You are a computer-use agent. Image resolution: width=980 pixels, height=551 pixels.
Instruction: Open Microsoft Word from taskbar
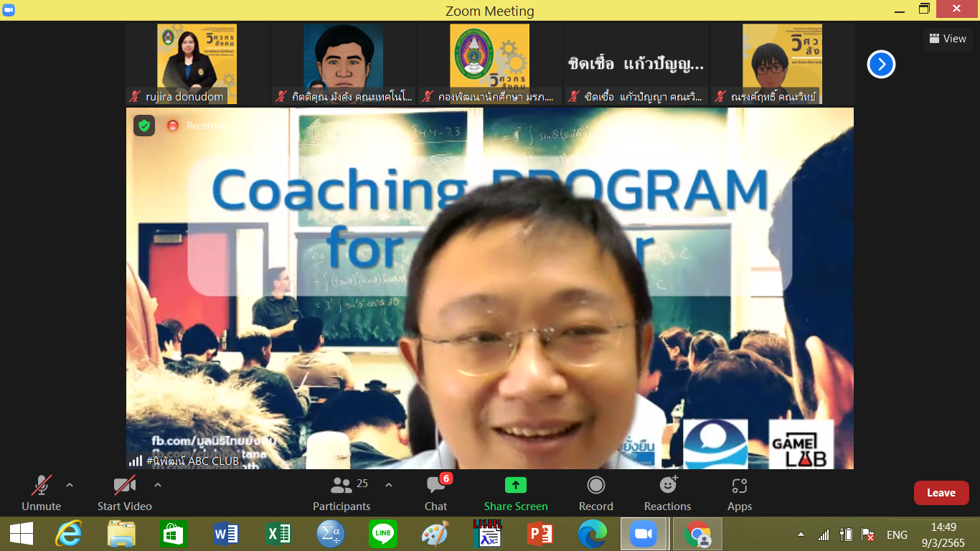[x=226, y=534]
